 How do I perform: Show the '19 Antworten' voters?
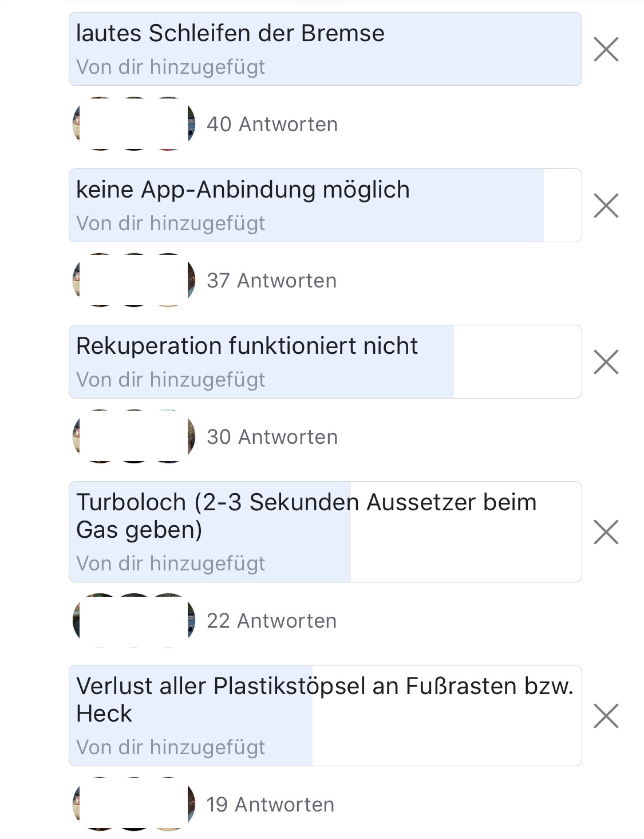(x=270, y=805)
